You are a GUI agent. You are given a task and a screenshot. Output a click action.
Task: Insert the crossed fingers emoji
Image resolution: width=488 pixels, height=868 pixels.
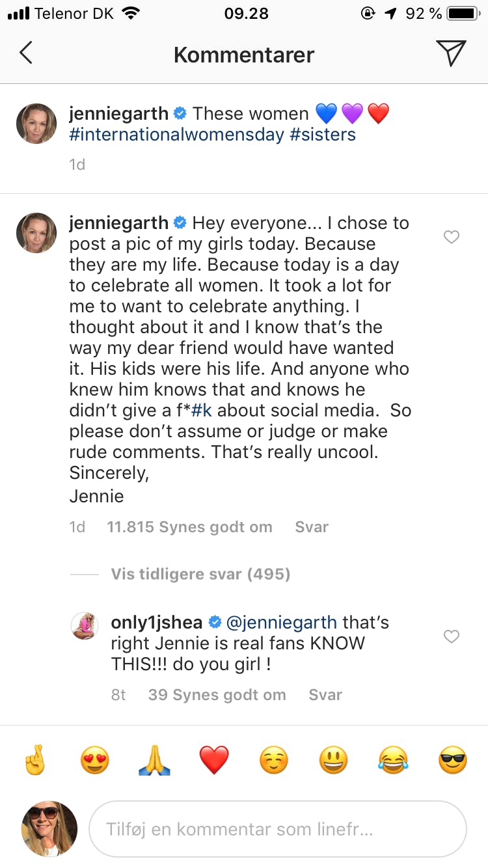[34, 760]
